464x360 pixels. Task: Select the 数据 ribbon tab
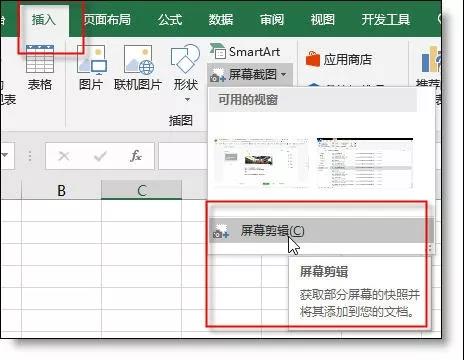(x=221, y=20)
